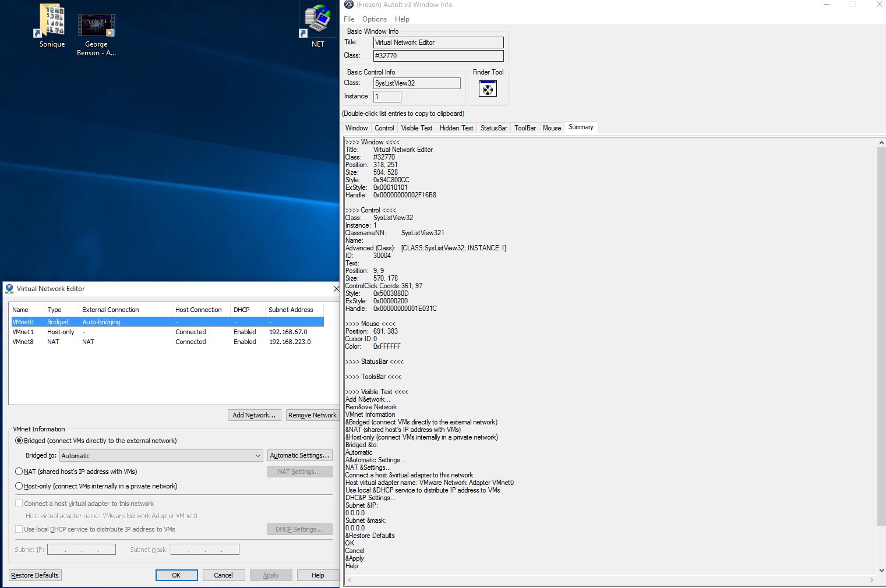Click the control Class field SysListView32
This screenshot has width=886, height=588.
click(x=417, y=83)
